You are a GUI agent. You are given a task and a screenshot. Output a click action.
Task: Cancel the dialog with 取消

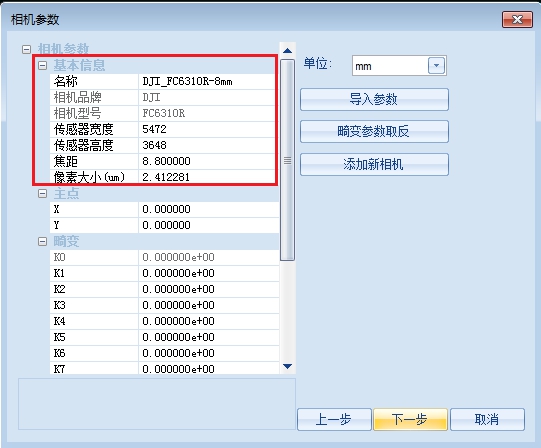click(487, 419)
